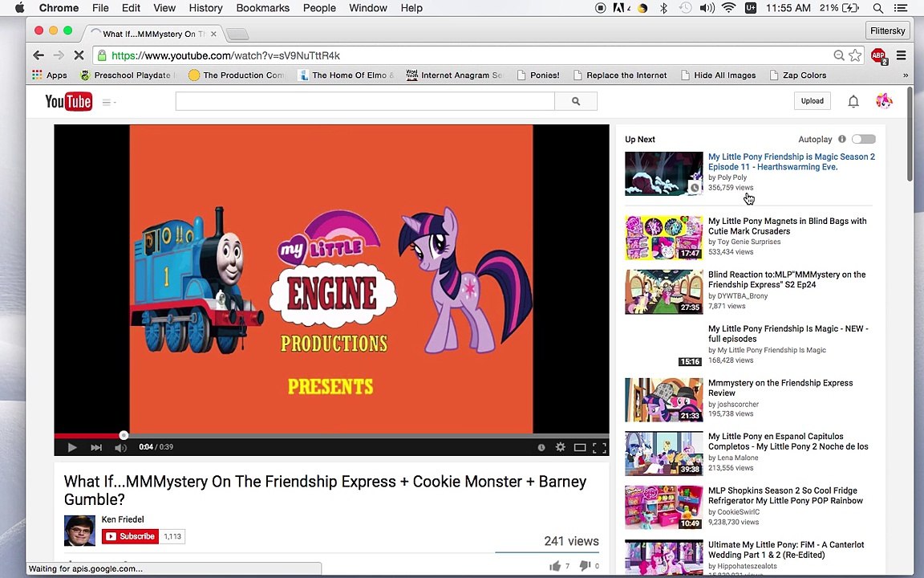924x578 pixels.
Task: Show hidden bookmarks overflow chevron
Action: (x=906, y=75)
